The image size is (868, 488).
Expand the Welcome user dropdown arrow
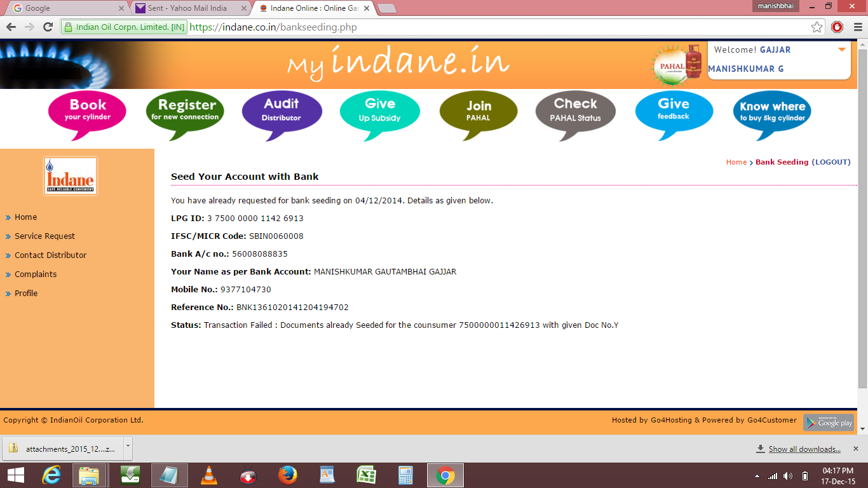tap(842, 50)
